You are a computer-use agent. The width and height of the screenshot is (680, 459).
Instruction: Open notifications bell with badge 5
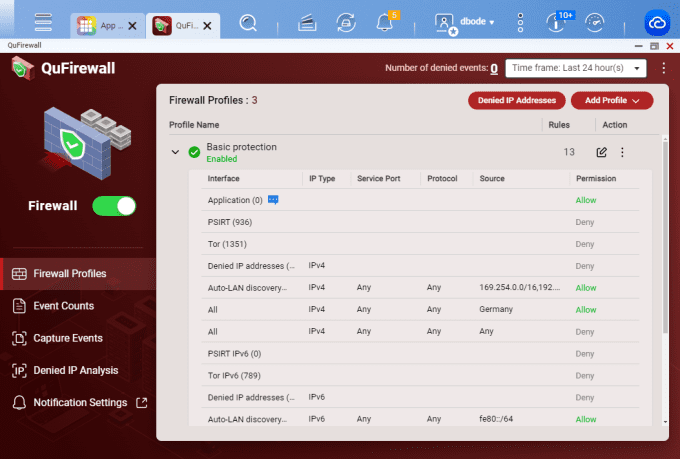tap(385, 23)
